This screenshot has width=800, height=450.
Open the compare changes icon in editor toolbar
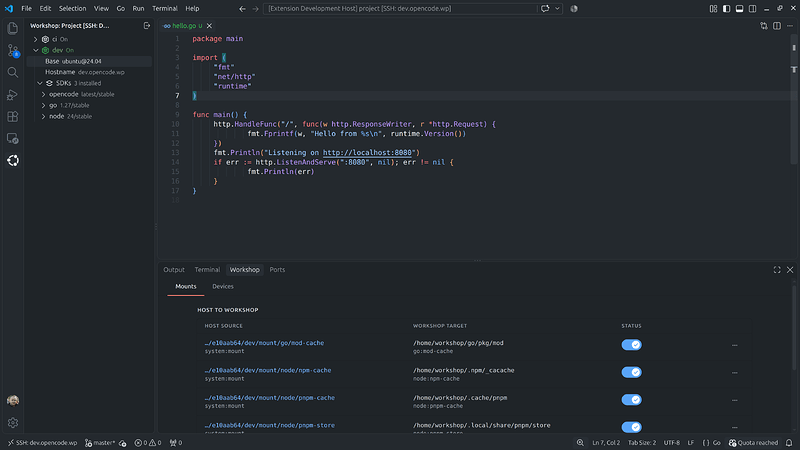click(x=764, y=26)
